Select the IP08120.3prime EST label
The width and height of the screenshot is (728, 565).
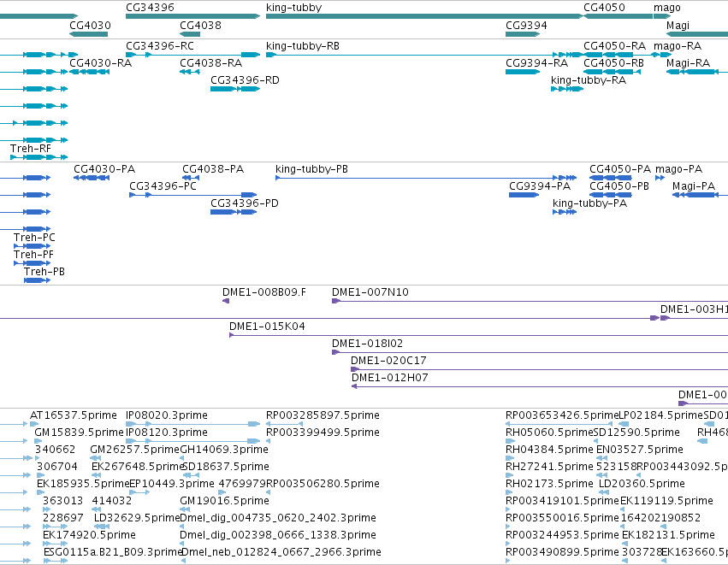tap(166, 433)
